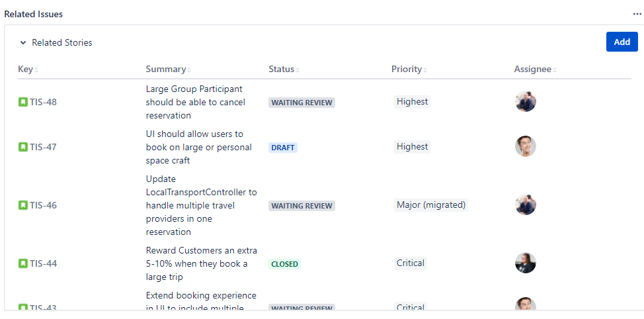Open the TIS-46 issue key link

pos(44,205)
